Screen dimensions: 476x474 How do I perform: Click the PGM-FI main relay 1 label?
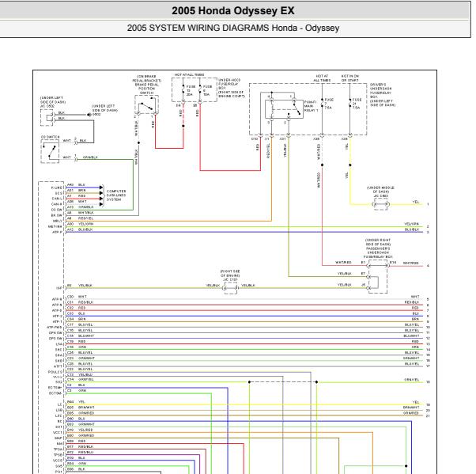(x=311, y=106)
